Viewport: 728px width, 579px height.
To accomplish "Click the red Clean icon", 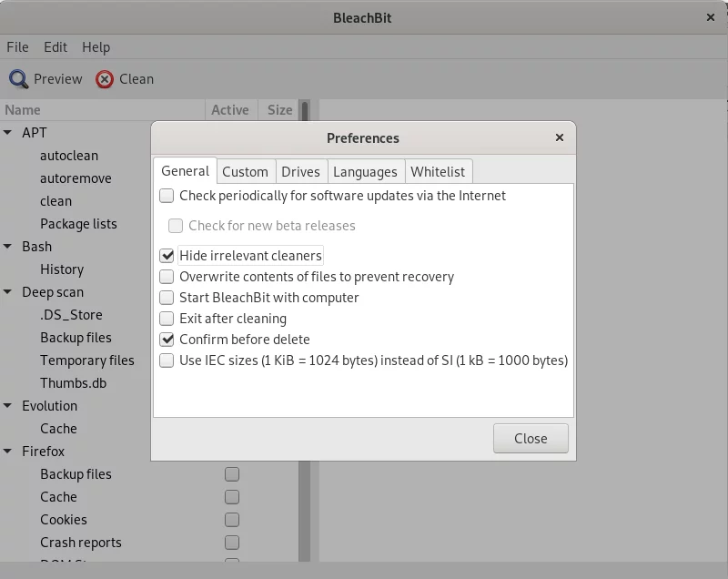I will (105, 79).
